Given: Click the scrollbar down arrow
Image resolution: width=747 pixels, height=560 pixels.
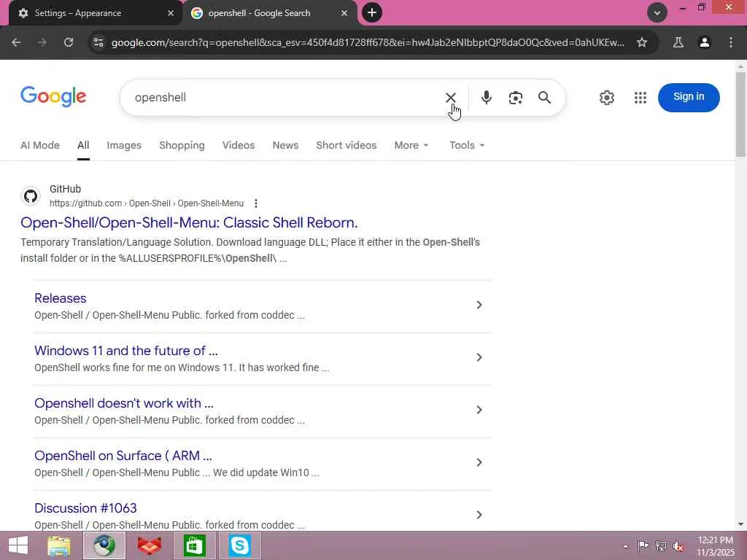Looking at the screenshot, I should click(x=740, y=524).
